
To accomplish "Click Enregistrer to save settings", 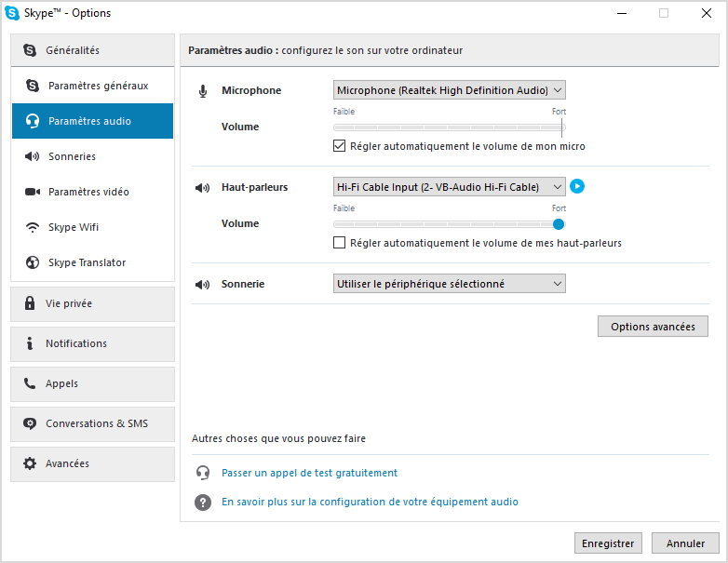I will coord(608,543).
